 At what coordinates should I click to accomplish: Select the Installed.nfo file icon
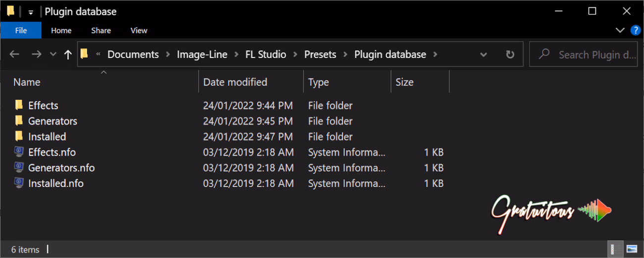coord(19,183)
